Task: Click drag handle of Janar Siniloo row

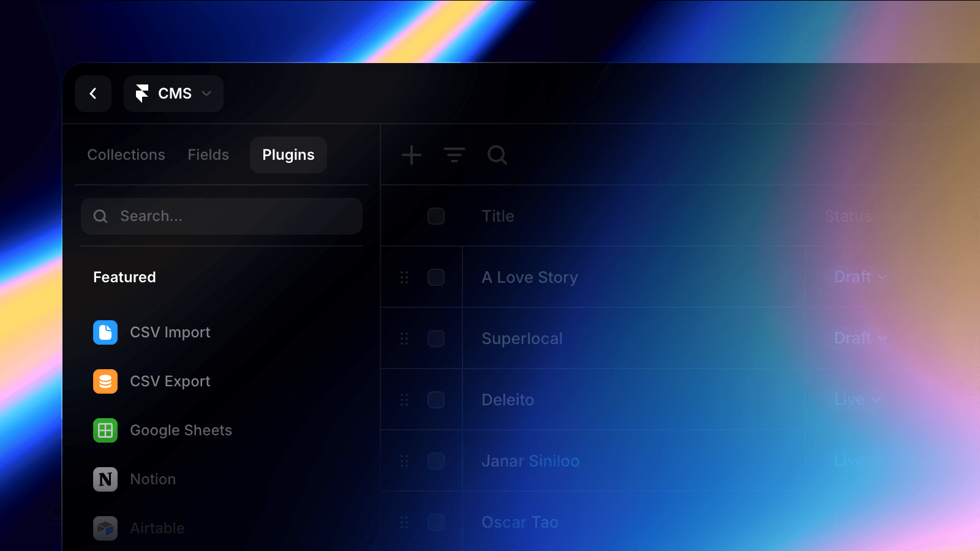Action: pos(404,461)
